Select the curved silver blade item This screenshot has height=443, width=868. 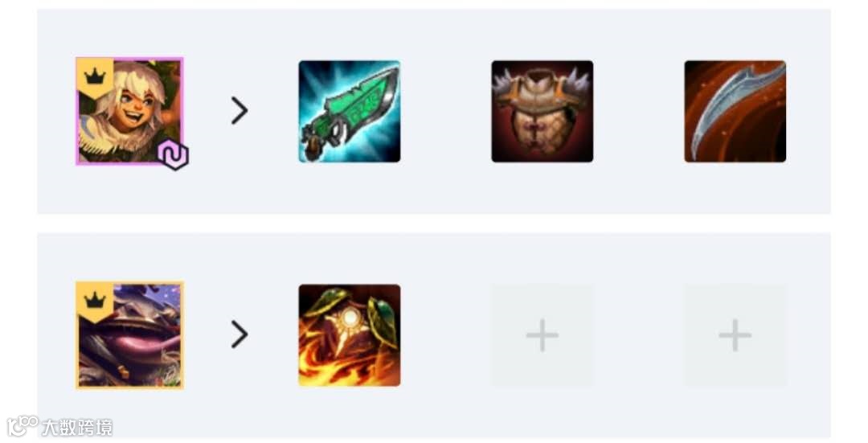735,111
